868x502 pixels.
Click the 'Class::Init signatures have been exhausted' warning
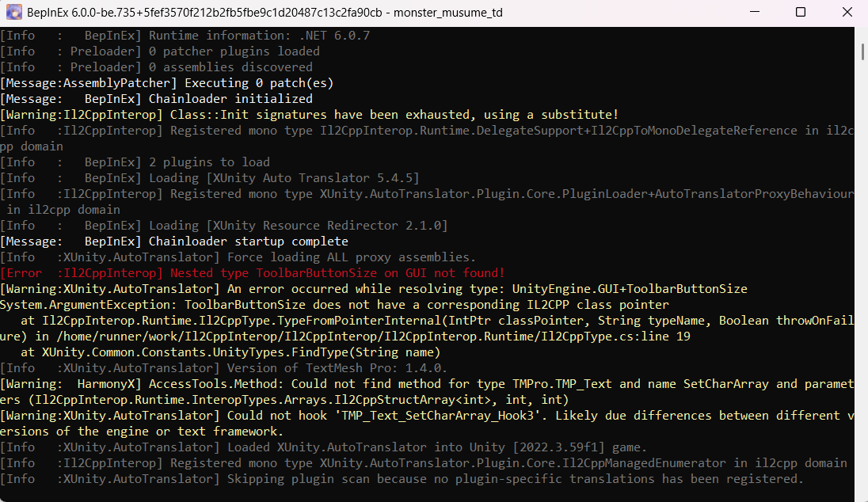(x=310, y=115)
